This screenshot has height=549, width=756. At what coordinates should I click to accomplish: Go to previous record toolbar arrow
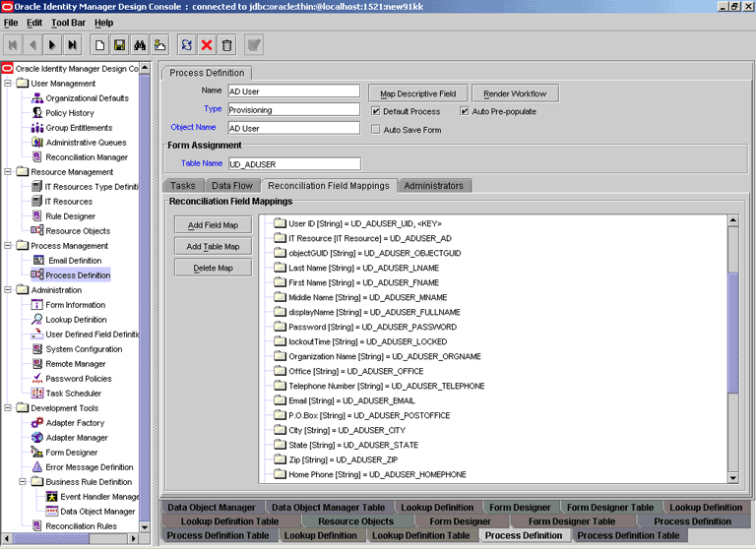32,45
